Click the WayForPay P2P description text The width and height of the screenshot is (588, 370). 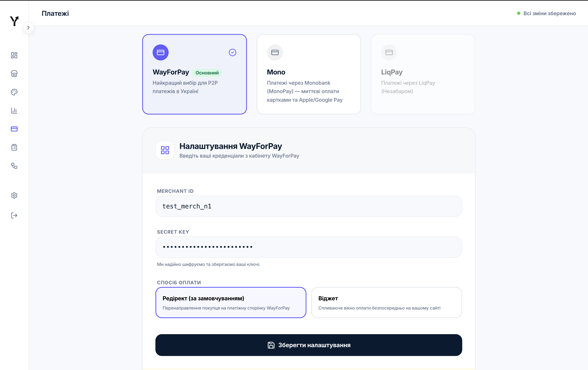click(x=185, y=87)
